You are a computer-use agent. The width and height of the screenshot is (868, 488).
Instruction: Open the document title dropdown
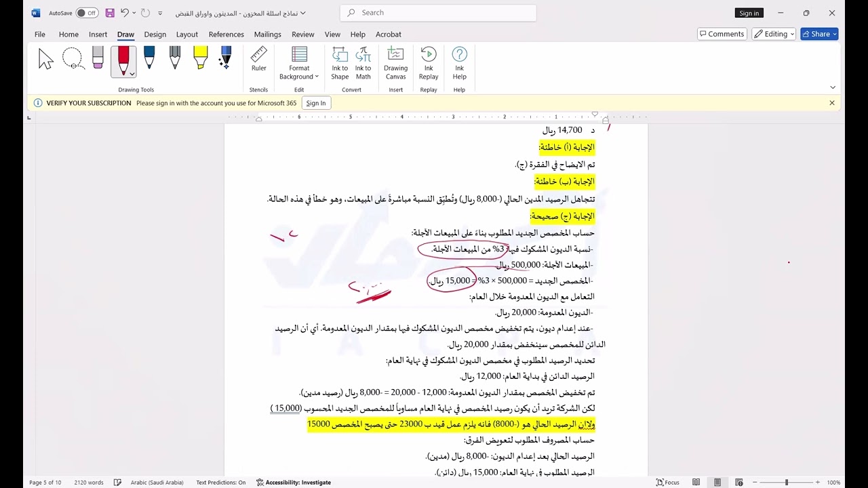click(x=303, y=13)
